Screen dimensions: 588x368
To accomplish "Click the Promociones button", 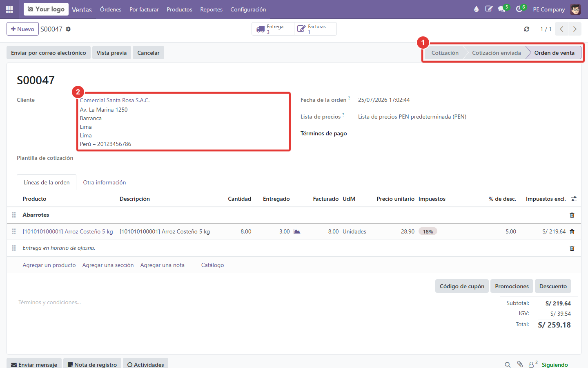I will (x=512, y=286).
